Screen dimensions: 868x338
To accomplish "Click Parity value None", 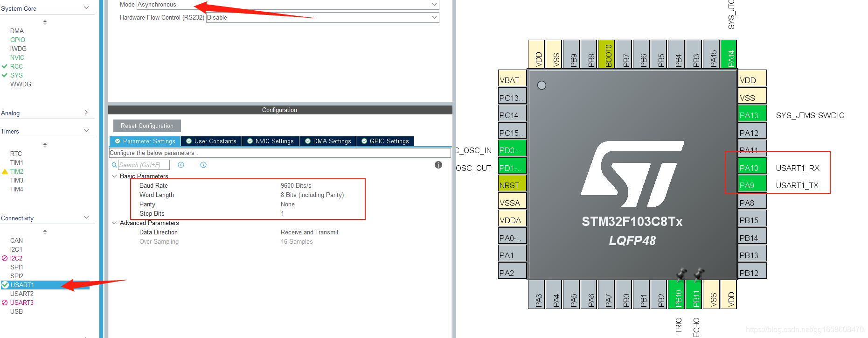I will pyautogui.click(x=288, y=204).
